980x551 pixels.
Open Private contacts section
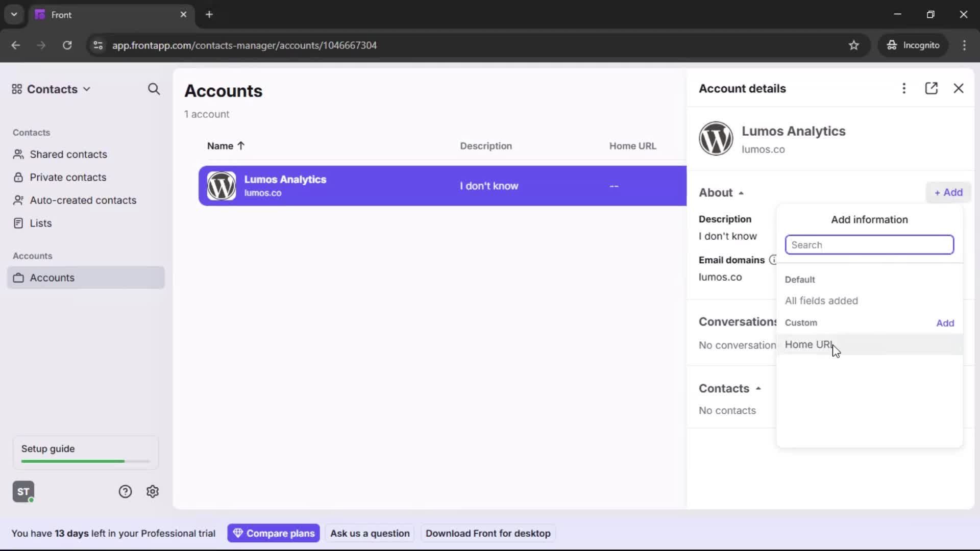pyautogui.click(x=68, y=177)
